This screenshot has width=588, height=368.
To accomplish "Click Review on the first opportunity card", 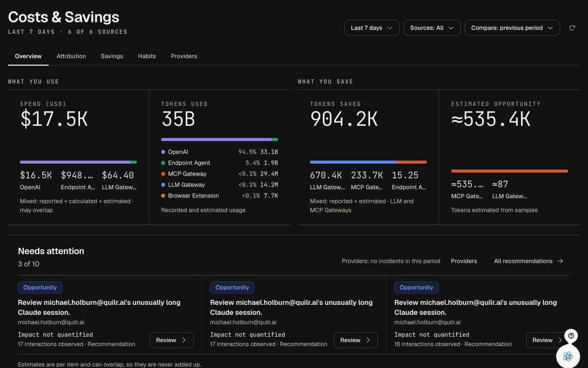I will point(171,340).
